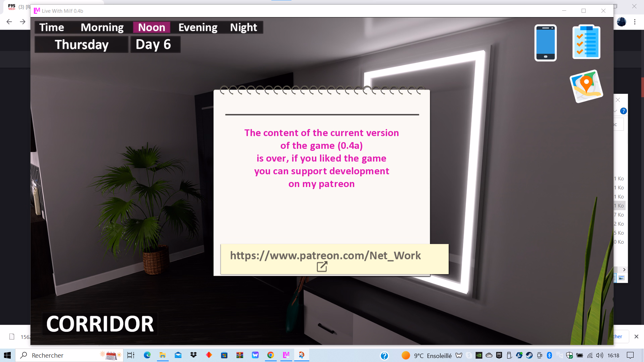Click the browser profile avatar
The image size is (644, 362).
622,22
